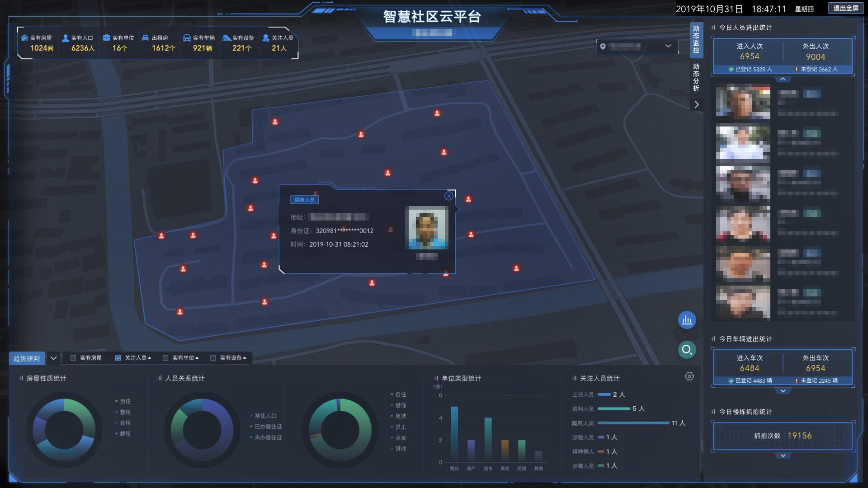Click the blue bar chart round icon

[x=687, y=320]
